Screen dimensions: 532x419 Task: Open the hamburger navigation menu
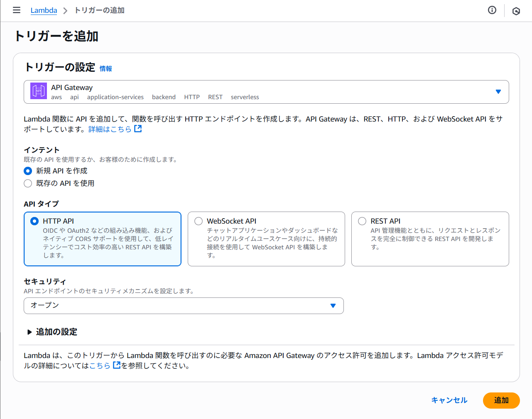[17, 10]
